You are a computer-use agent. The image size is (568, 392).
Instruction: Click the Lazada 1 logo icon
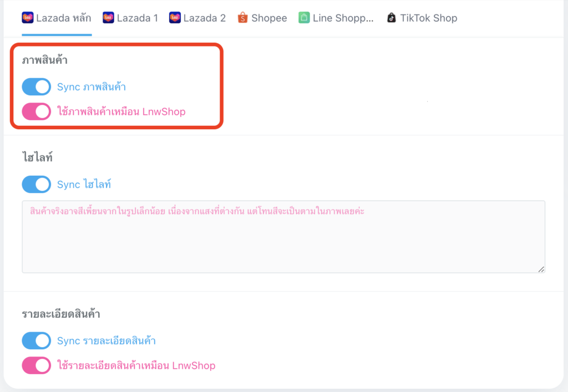tap(108, 18)
